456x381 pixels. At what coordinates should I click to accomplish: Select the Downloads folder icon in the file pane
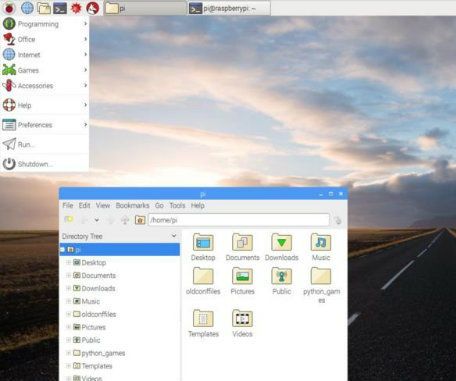(282, 243)
